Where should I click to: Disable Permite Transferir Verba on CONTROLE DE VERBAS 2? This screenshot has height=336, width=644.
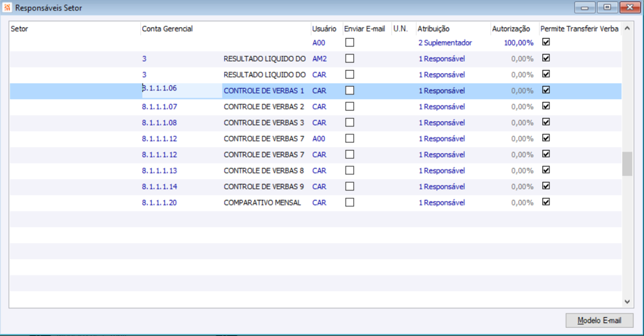tap(546, 106)
